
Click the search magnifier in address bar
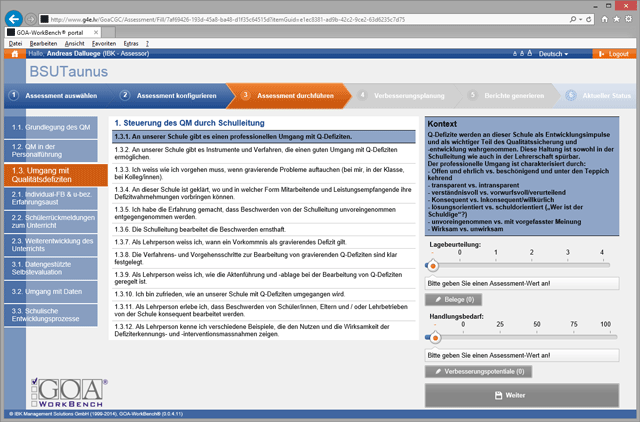(x=573, y=19)
